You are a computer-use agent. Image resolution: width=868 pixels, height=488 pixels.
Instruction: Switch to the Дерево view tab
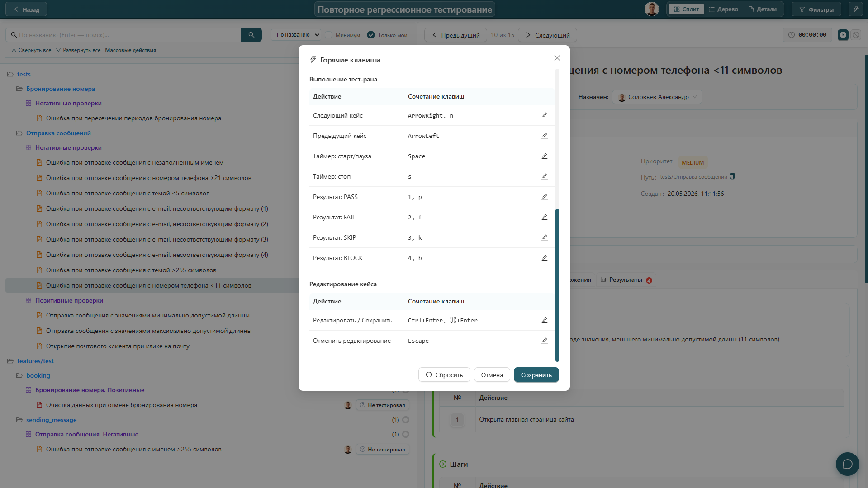723,9
